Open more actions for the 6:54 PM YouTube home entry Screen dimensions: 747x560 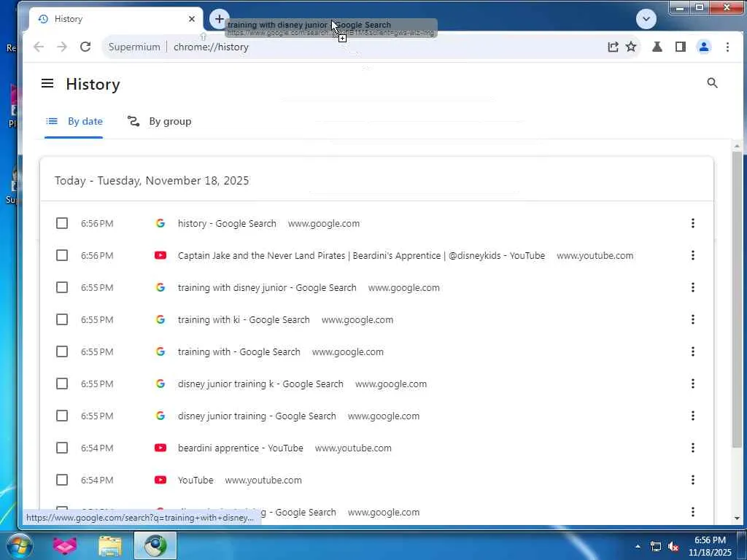click(693, 480)
